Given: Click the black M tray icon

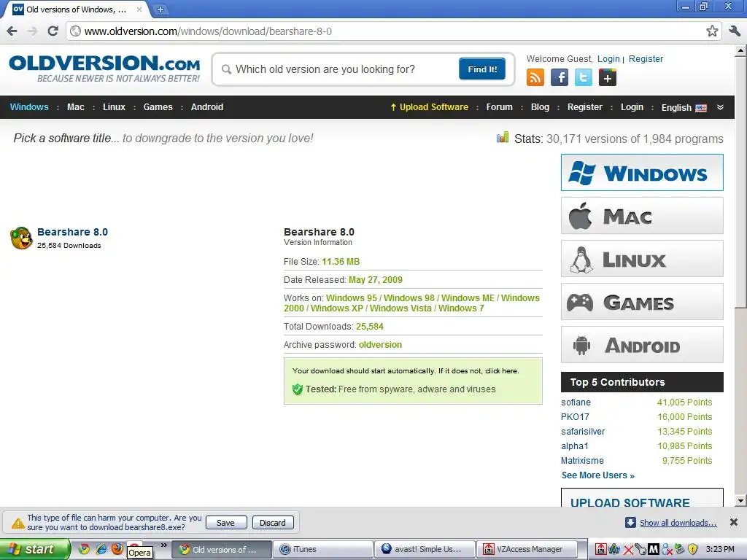Looking at the screenshot, I should (x=654, y=549).
